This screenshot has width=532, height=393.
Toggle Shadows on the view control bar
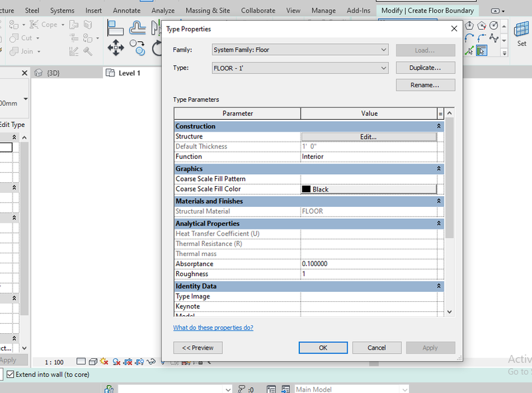[116, 362]
